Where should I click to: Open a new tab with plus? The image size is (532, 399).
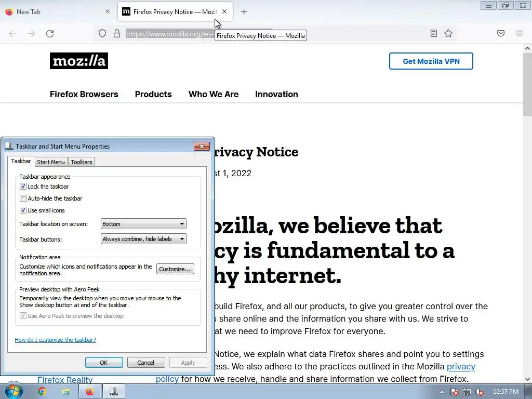[244, 12]
